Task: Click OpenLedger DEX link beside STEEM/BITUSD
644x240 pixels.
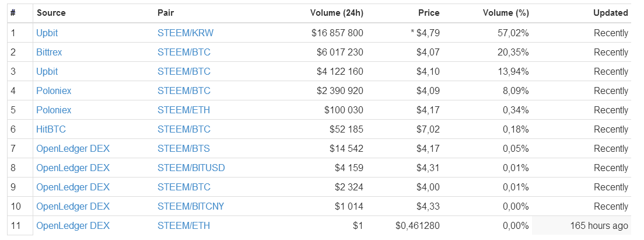Action: (73, 168)
